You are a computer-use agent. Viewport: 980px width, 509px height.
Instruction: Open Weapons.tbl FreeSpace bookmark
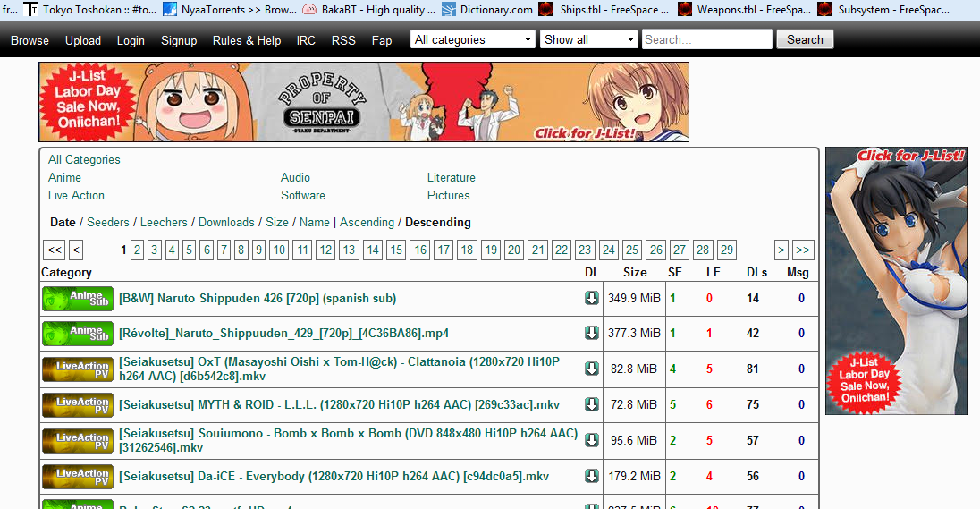coord(744,9)
